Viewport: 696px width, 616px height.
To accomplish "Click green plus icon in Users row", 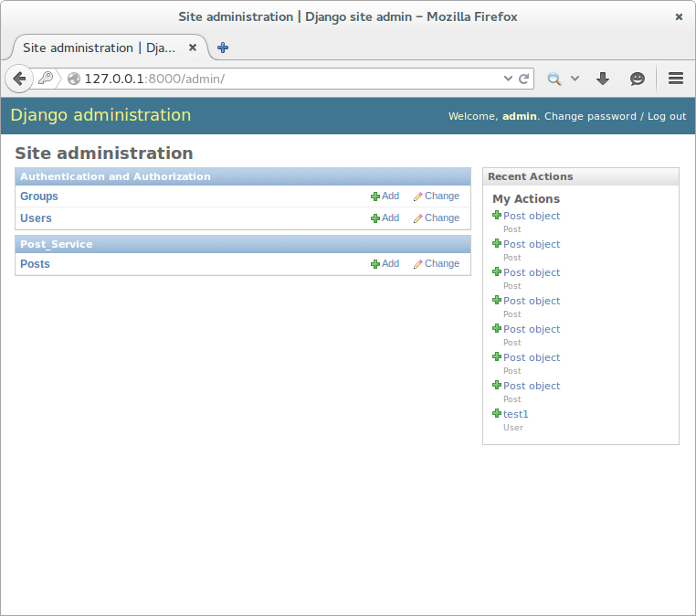I will 375,218.
